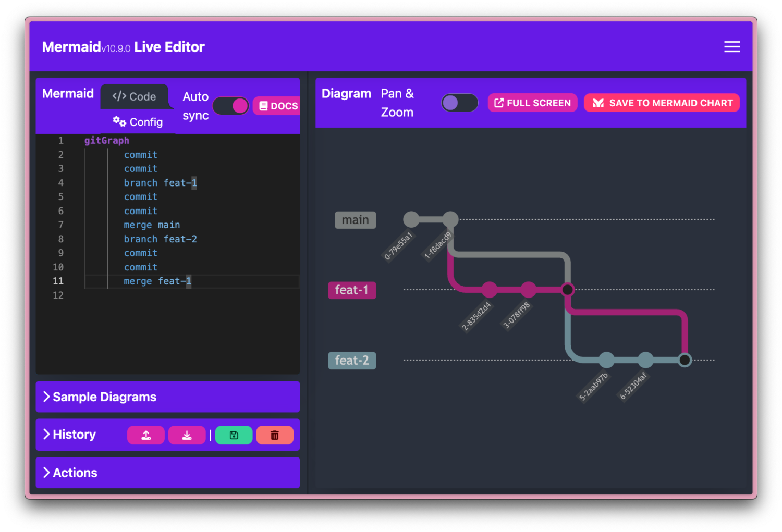Click 'merge main' code line
Image resolution: width=782 pixels, height=532 pixels.
152,225
